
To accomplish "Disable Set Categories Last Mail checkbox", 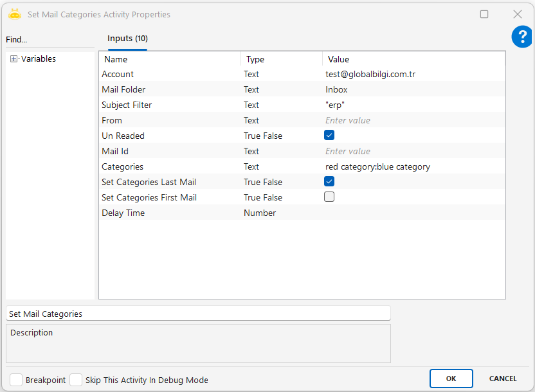I will point(329,182).
